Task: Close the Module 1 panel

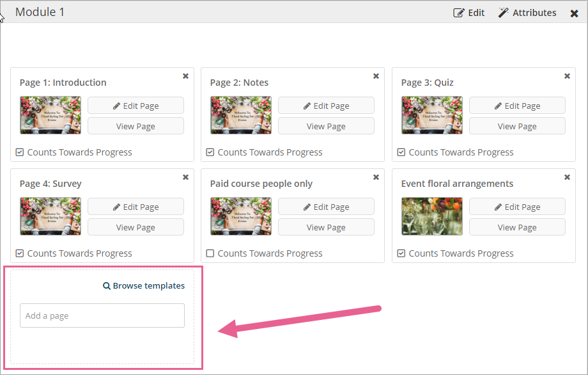Action: [x=574, y=13]
